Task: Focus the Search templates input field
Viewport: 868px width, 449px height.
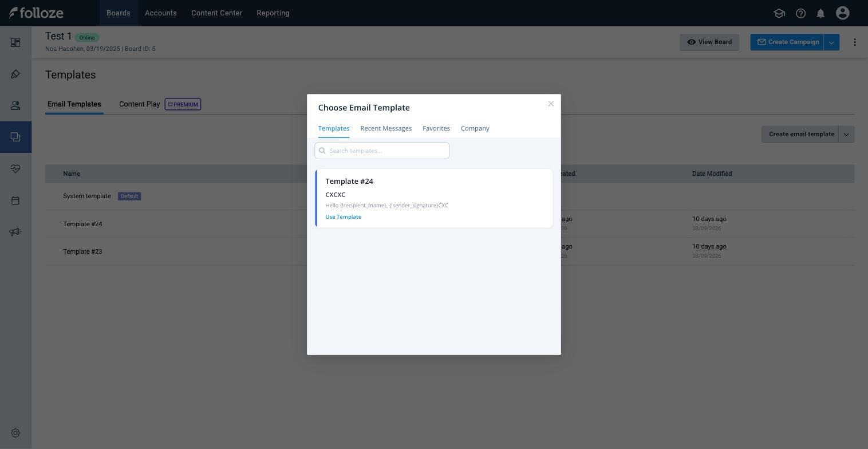Action: [x=382, y=151]
